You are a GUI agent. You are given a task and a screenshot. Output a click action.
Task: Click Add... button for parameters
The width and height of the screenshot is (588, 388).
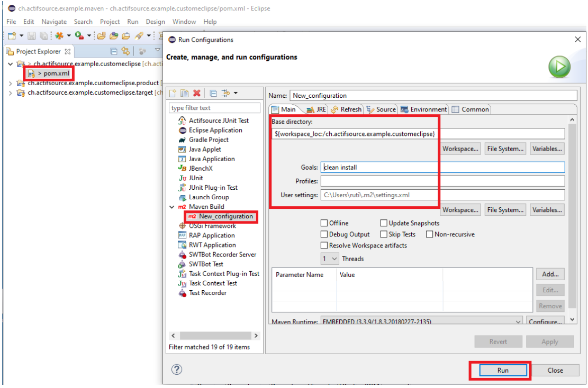click(x=550, y=274)
